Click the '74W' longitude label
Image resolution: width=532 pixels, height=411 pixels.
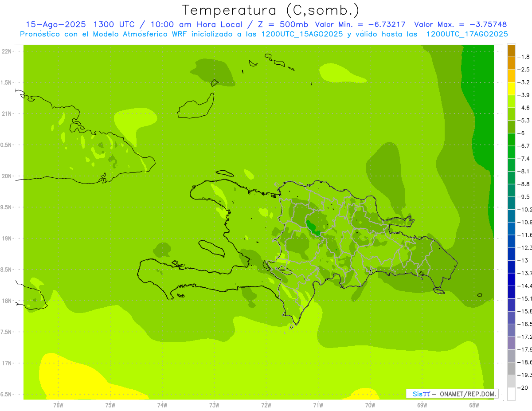point(162,405)
